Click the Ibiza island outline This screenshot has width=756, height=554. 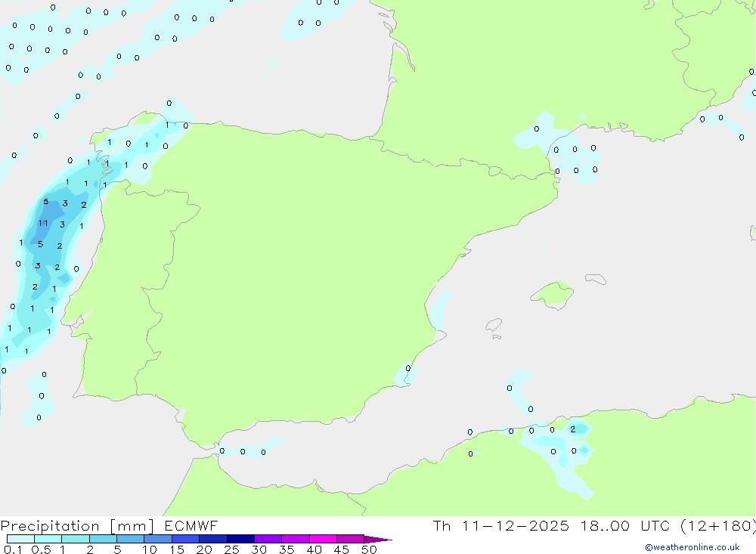pyautogui.click(x=494, y=325)
